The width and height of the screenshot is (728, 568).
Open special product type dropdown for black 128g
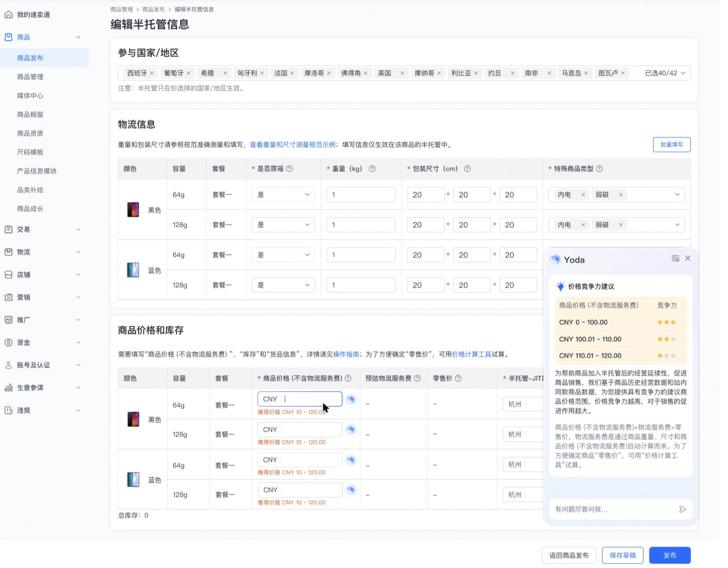coord(677,225)
